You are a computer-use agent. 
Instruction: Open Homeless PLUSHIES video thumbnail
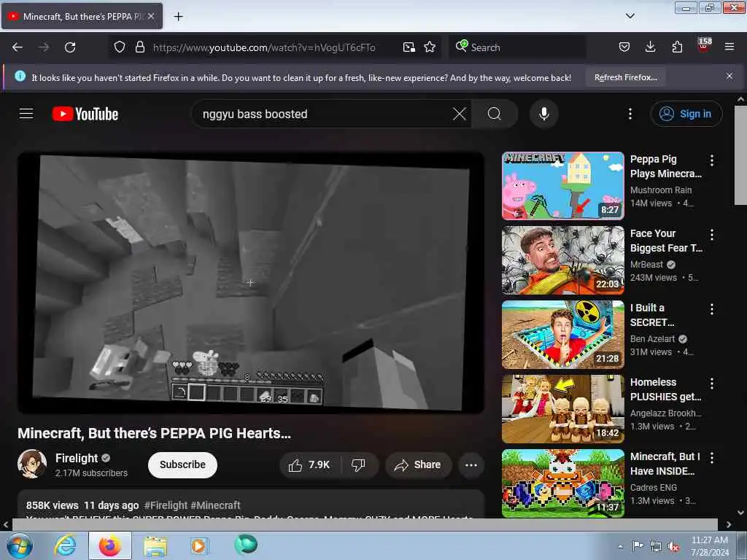point(563,408)
